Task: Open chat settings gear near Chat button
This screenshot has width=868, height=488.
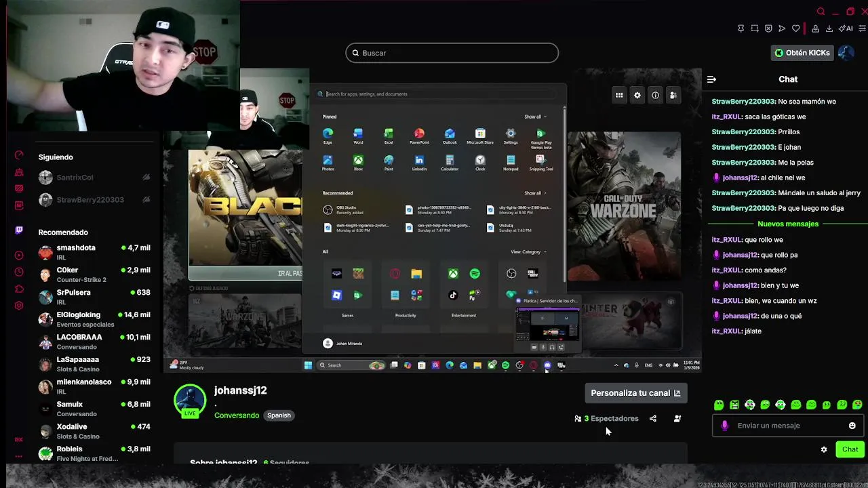Action: 824,449
